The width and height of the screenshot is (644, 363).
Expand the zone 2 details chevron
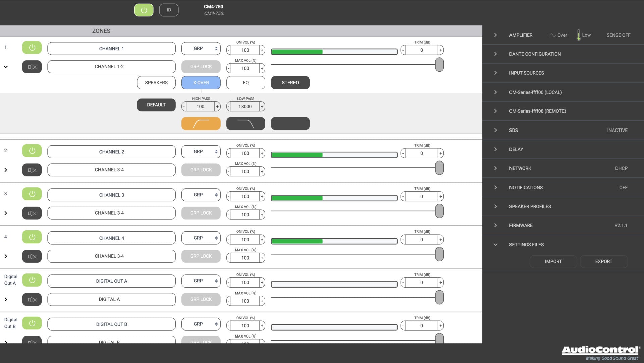click(6, 170)
